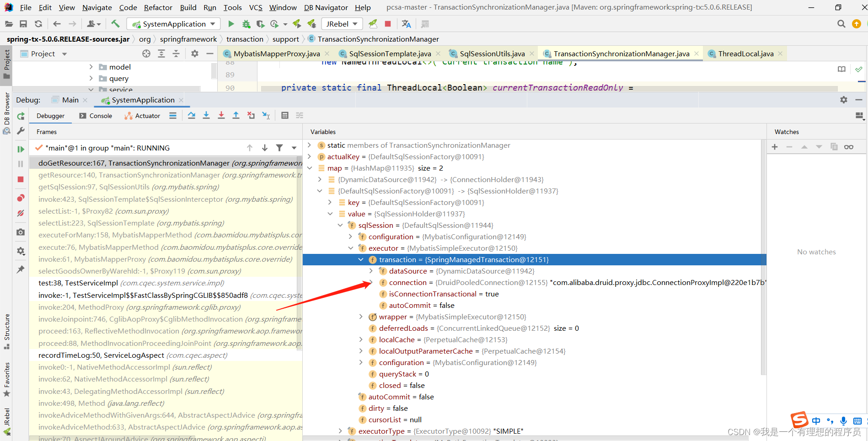Screen dimensions: 868x441
Task: Click the Step Into debugger icon
Action: (206, 115)
